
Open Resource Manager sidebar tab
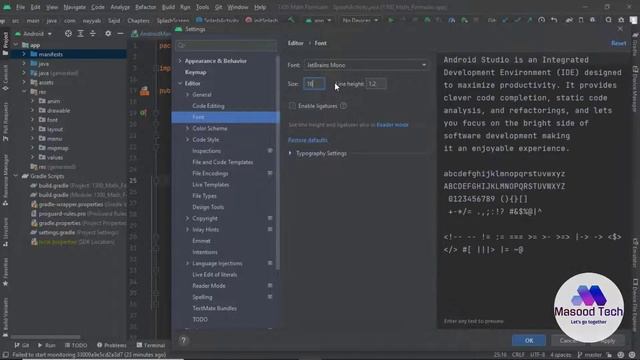(x=5, y=180)
